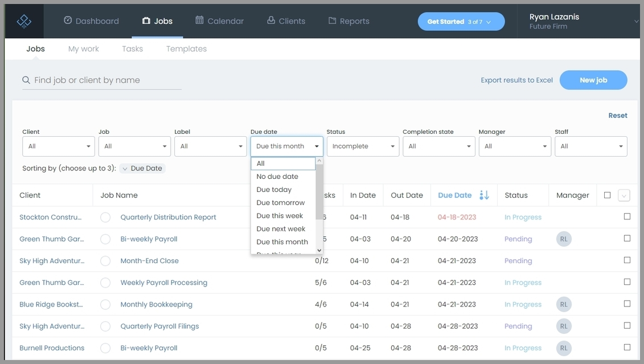This screenshot has height=364, width=644.
Task: Open the Monthly Bookkeeping job
Action: (x=156, y=304)
